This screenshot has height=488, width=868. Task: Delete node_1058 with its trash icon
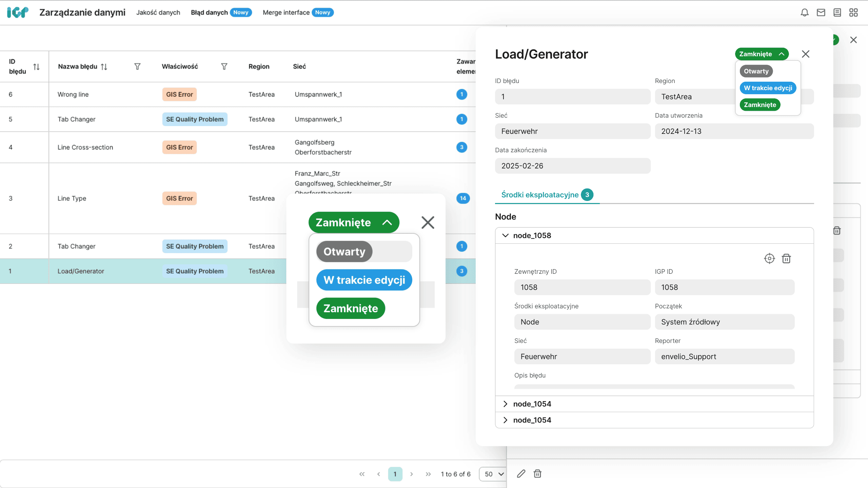pos(786,259)
